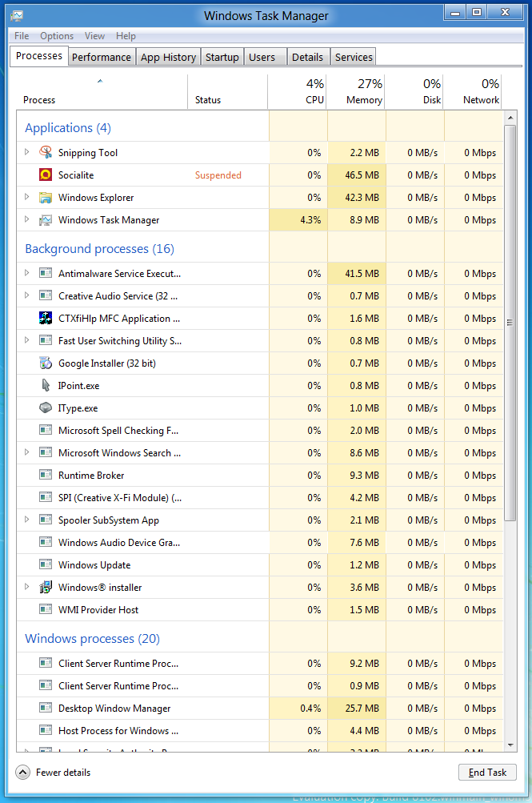Switch to the Services tab

pos(354,57)
